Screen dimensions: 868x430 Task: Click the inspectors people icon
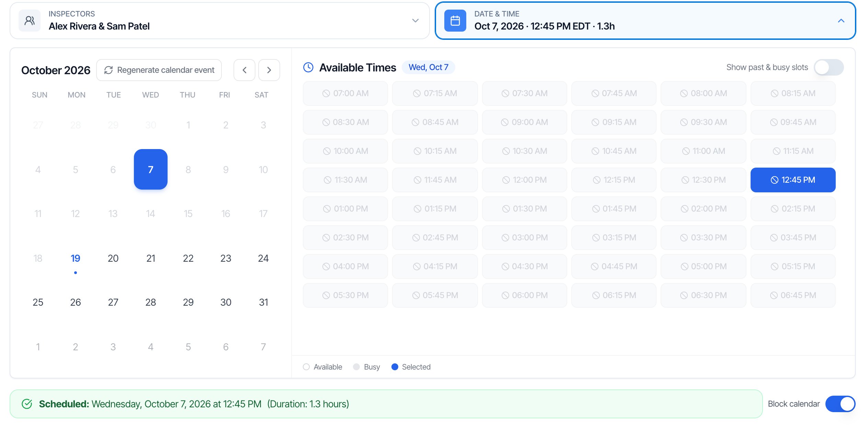point(30,21)
